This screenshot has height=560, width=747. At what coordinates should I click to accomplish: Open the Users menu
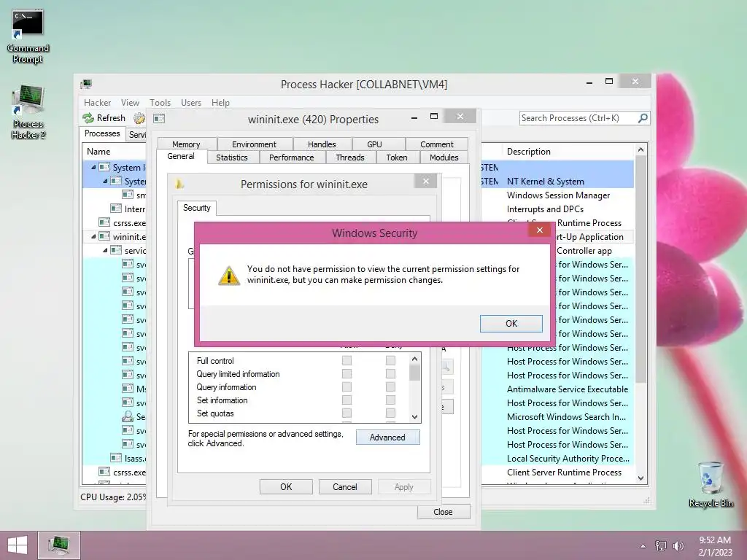click(191, 102)
